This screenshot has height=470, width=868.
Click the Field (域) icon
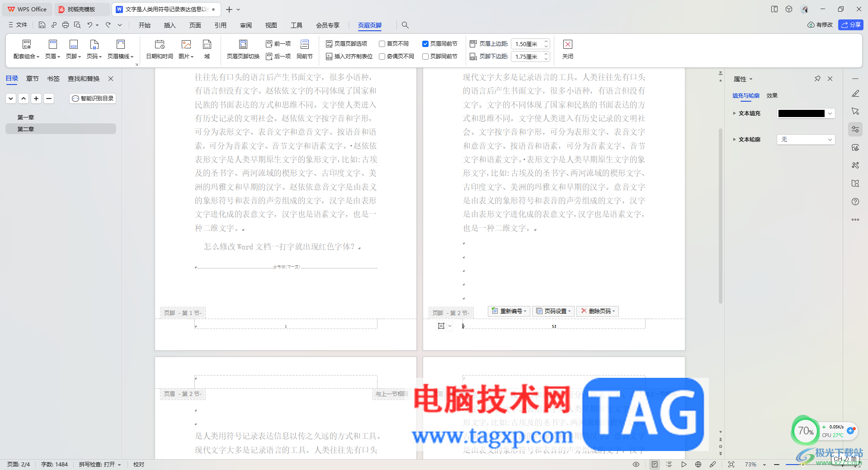click(x=207, y=50)
